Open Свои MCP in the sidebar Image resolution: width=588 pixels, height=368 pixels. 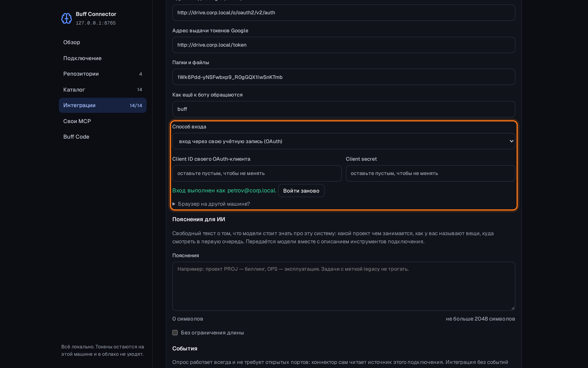[x=102, y=121]
